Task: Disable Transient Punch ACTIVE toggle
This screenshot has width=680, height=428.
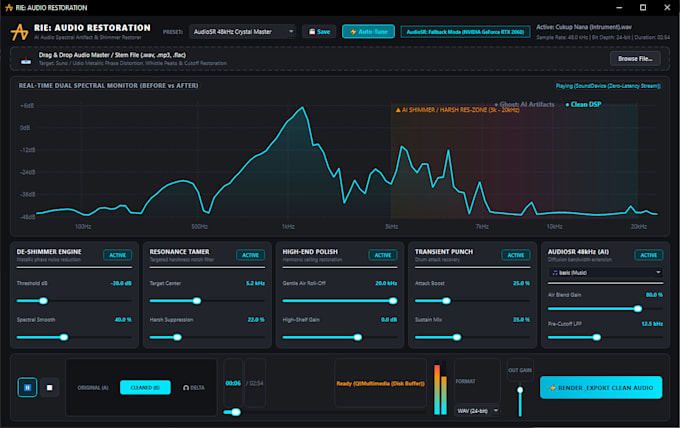Action: [516, 255]
